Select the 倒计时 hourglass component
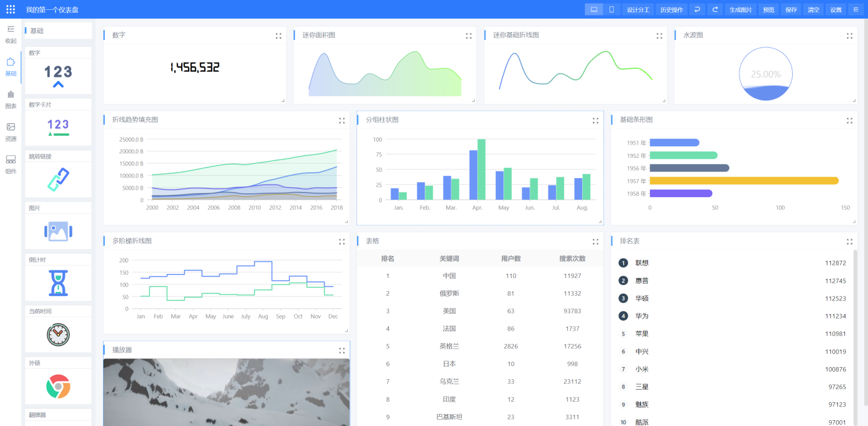This screenshot has width=868, height=426. click(x=58, y=283)
